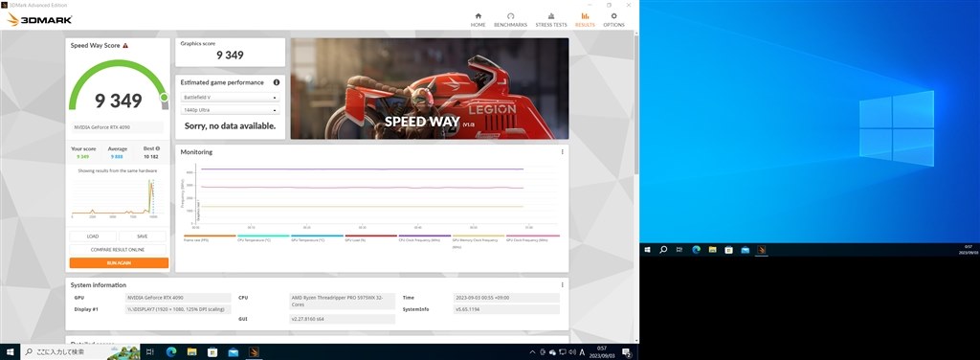The height and width of the screenshot is (360, 980).
Task: Open File Explorer on second monitor taskbar
Action: point(712,250)
